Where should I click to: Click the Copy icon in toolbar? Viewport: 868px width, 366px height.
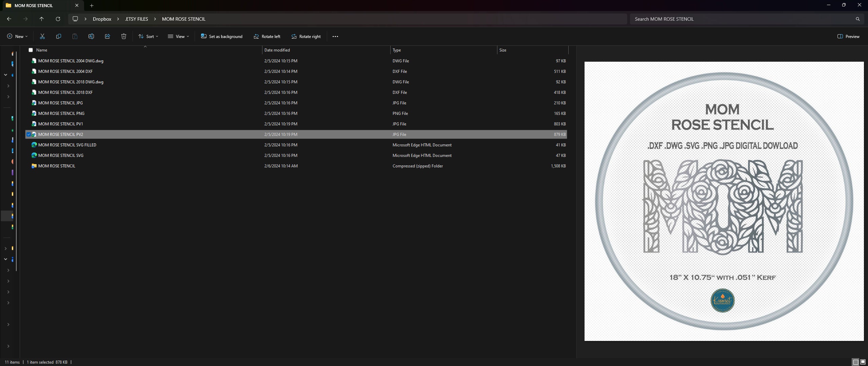[x=59, y=36]
